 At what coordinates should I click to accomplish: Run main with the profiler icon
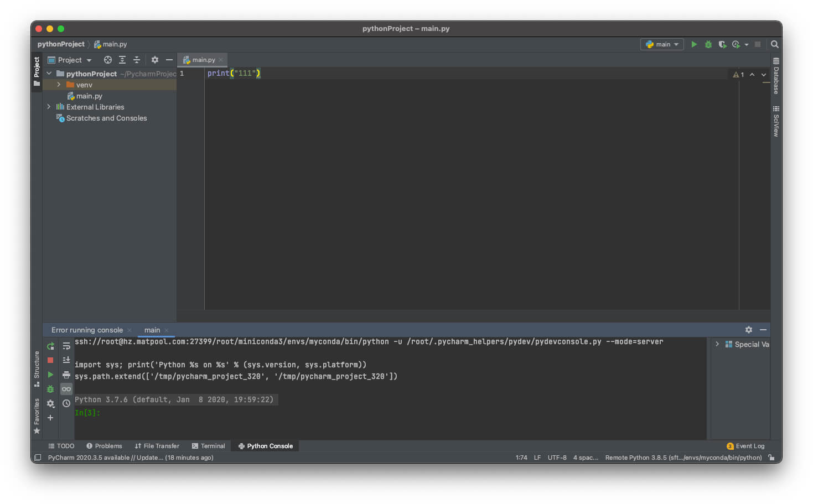click(x=736, y=44)
